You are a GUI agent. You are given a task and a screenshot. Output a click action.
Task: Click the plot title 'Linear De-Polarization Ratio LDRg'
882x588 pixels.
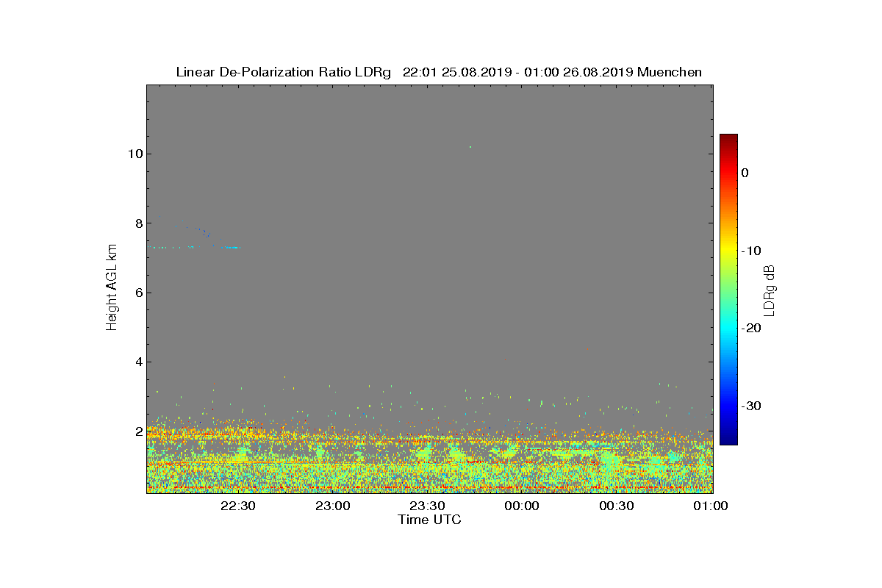pyautogui.click(x=283, y=72)
